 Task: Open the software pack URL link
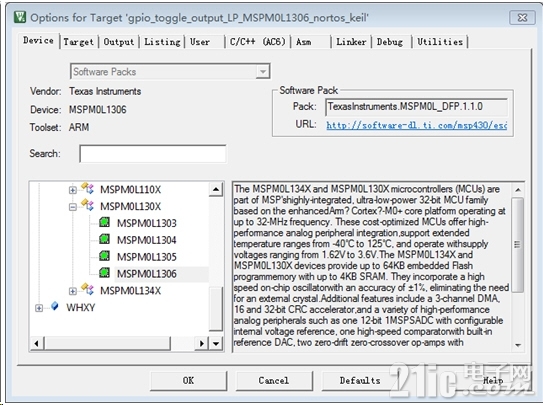417,125
